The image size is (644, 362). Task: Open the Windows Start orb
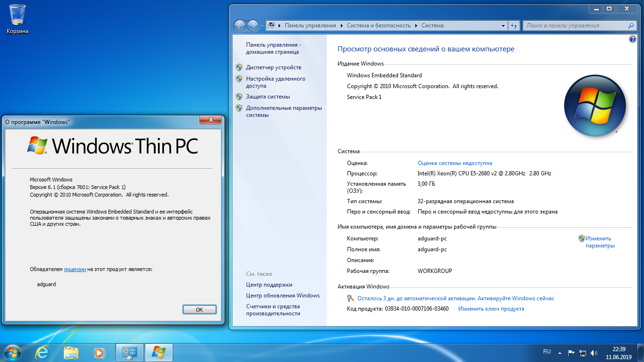[x=13, y=353]
